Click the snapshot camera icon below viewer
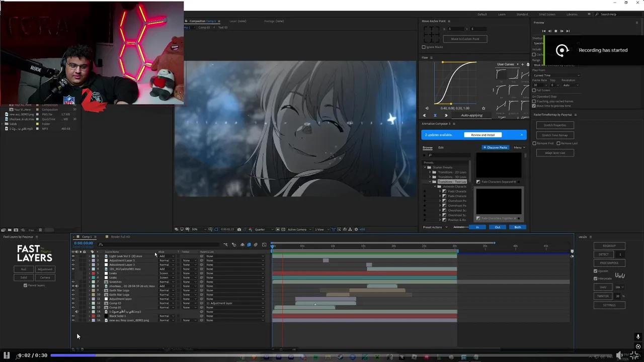 point(239,229)
